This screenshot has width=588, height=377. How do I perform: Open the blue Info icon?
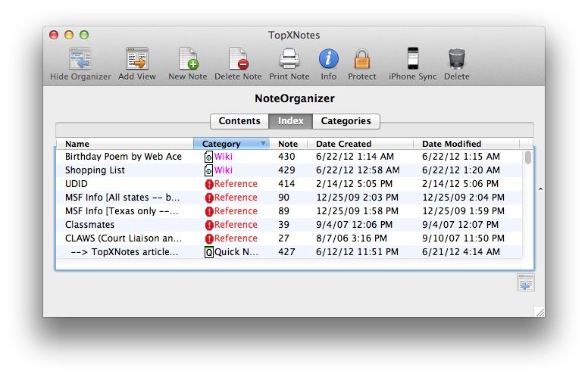pyautogui.click(x=329, y=58)
